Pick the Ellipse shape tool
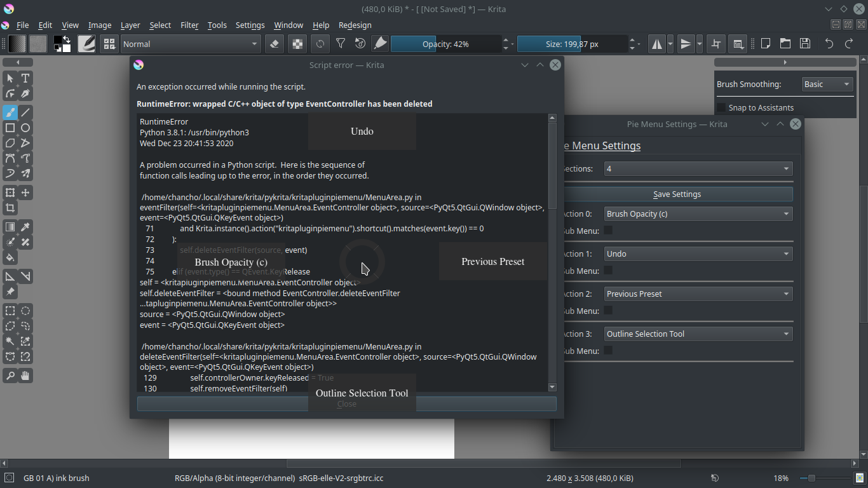Image resolution: width=868 pixels, height=488 pixels. (x=25, y=128)
